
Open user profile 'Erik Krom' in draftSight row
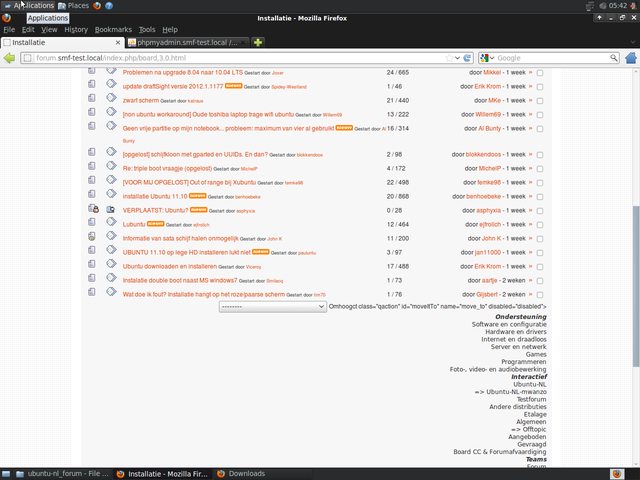[487, 87]
